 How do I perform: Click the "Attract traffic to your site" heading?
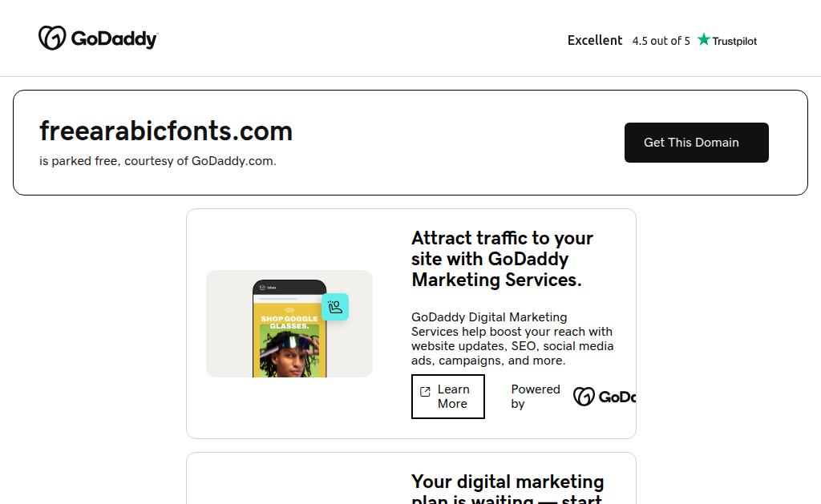(503, 259)
